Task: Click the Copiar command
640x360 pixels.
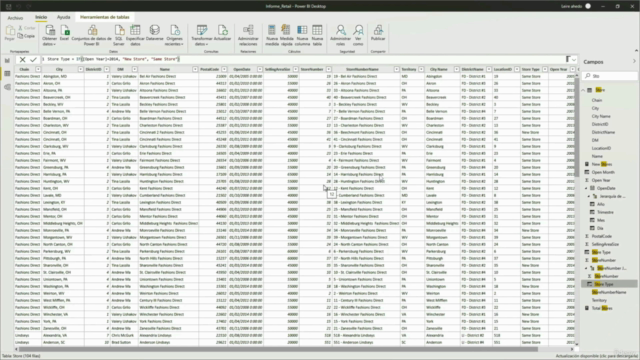Action: 27,36
